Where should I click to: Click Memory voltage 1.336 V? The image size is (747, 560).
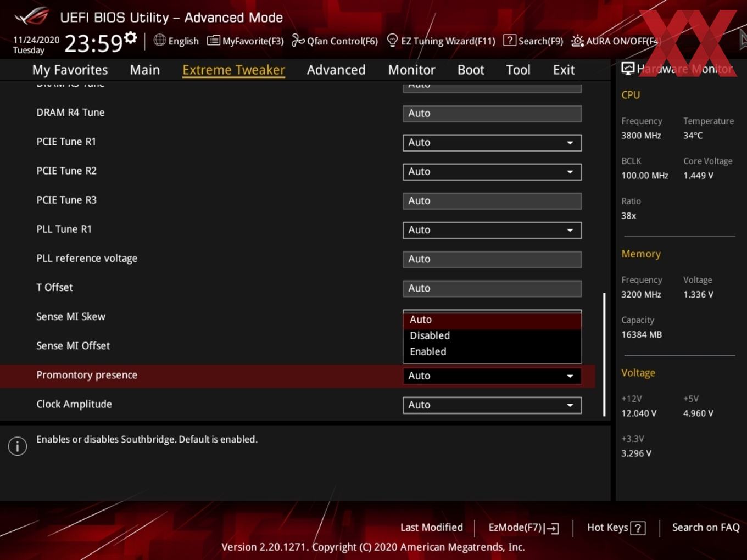(698, 294)
